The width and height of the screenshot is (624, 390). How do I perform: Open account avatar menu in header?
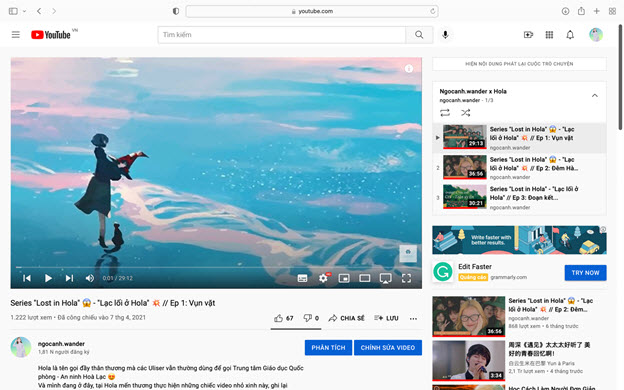[x=596, y=35]
